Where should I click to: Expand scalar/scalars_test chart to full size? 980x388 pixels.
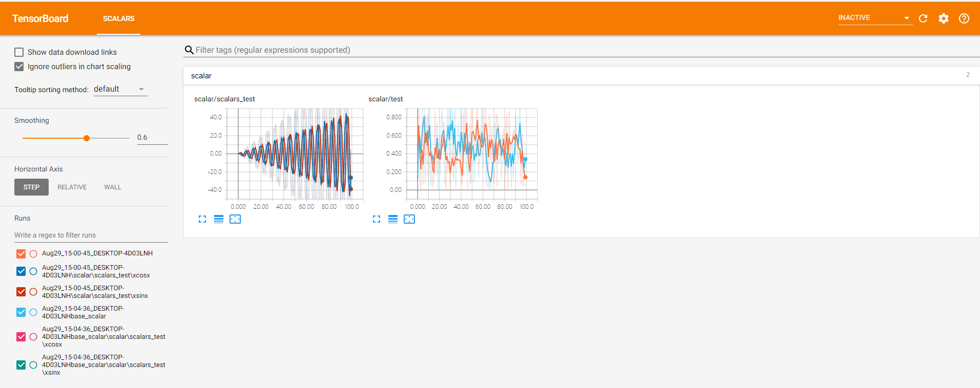tap(202, 219)
